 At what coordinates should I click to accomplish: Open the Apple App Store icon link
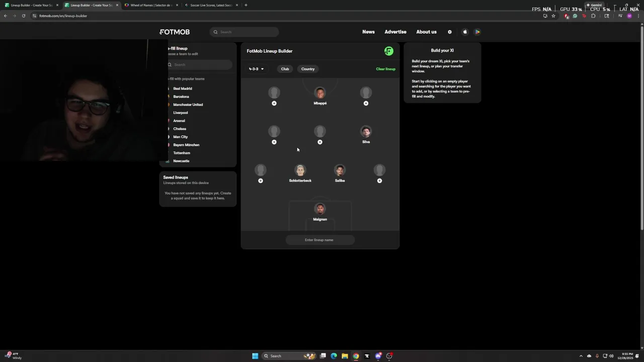(x=465, y=32)
